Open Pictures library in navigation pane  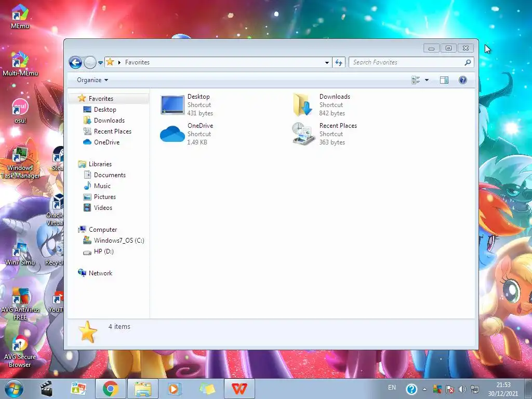point(105,197)
